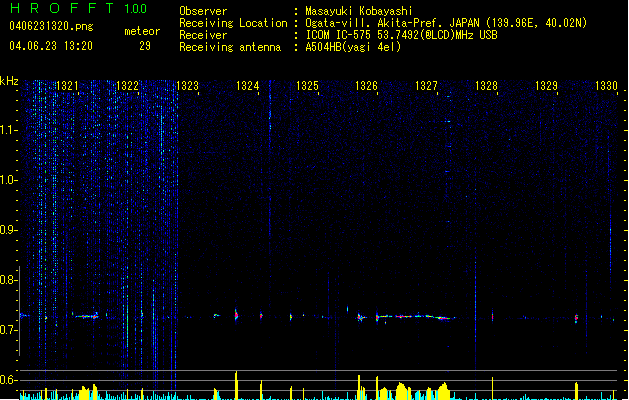The image size is (629, 400).
Task: Click the Receiving Location label
Action: [233, 23]
